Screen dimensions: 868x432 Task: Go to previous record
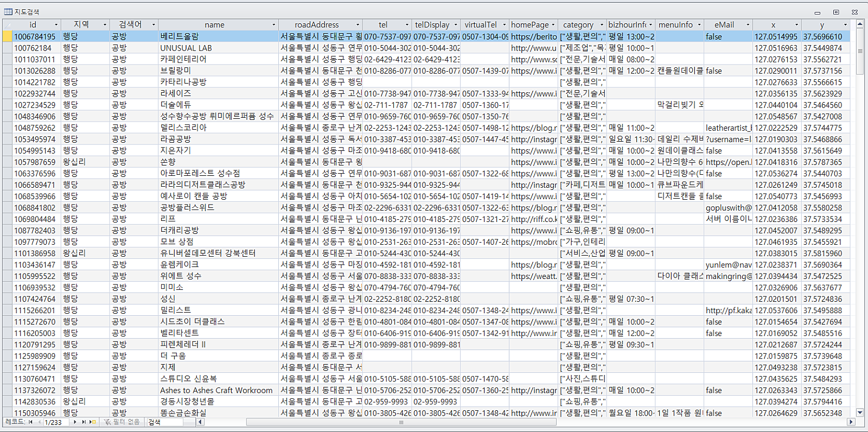(x=39, y=422)
